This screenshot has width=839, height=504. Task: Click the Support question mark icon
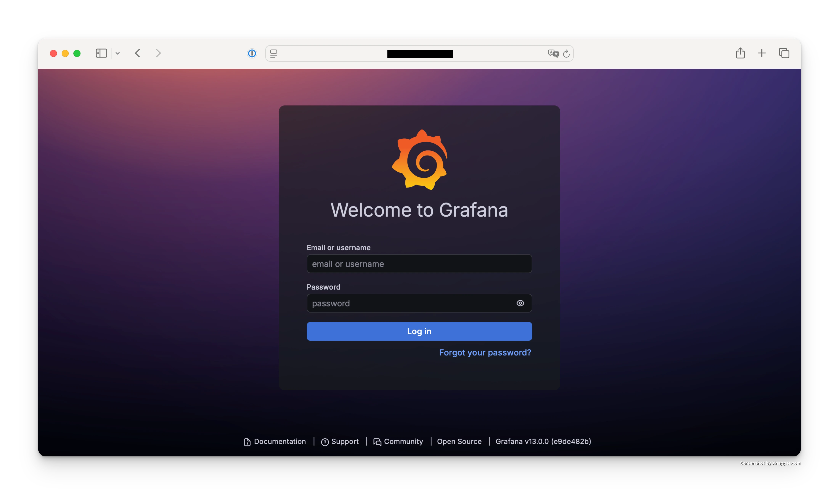325,442
